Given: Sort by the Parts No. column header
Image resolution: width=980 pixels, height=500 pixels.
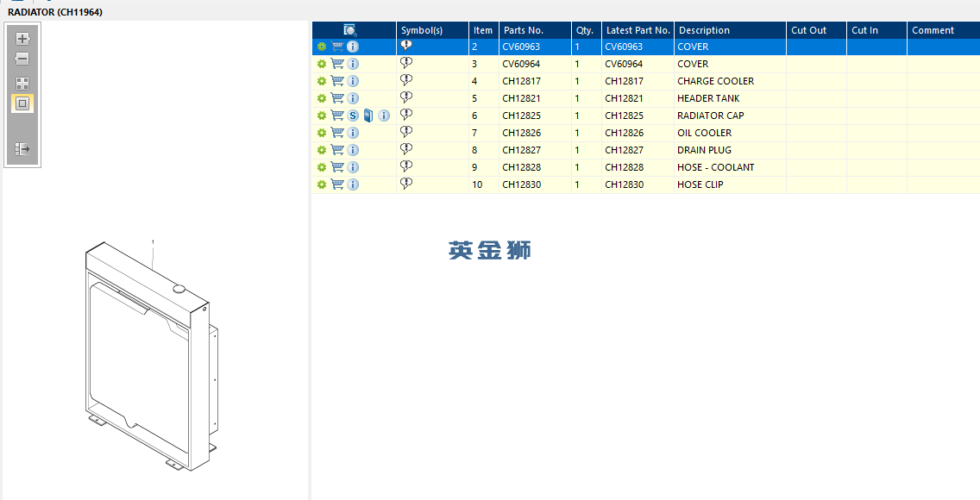Looking at the screenshot, I should click(x=535, y=30).
